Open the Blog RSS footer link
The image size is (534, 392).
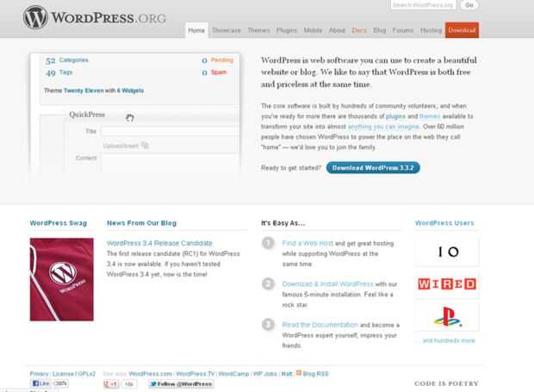(316, 374)
